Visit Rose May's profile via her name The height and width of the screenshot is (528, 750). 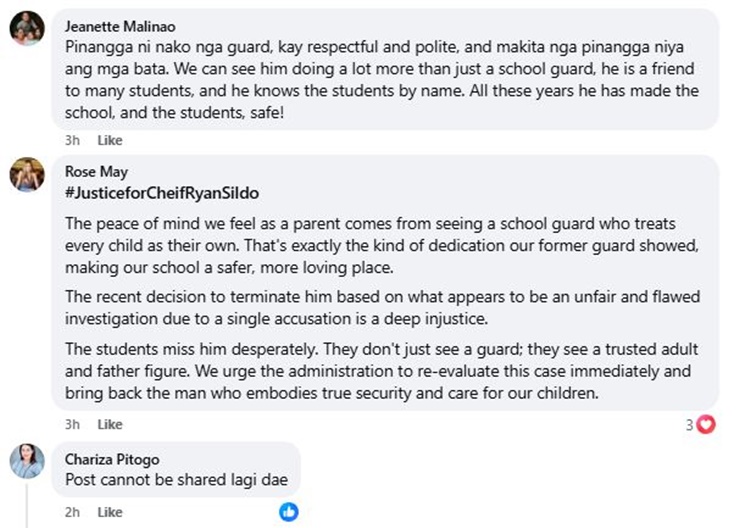coord(94,171)
